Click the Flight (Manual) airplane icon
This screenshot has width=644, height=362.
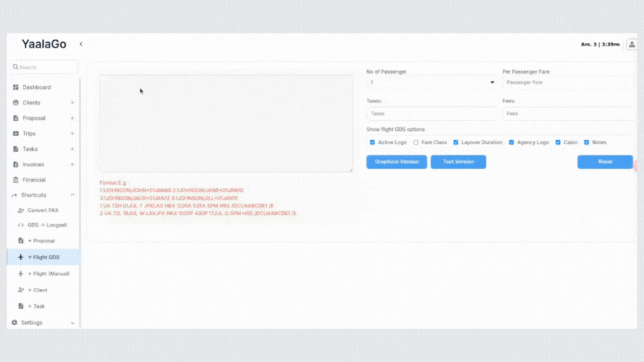21,274
